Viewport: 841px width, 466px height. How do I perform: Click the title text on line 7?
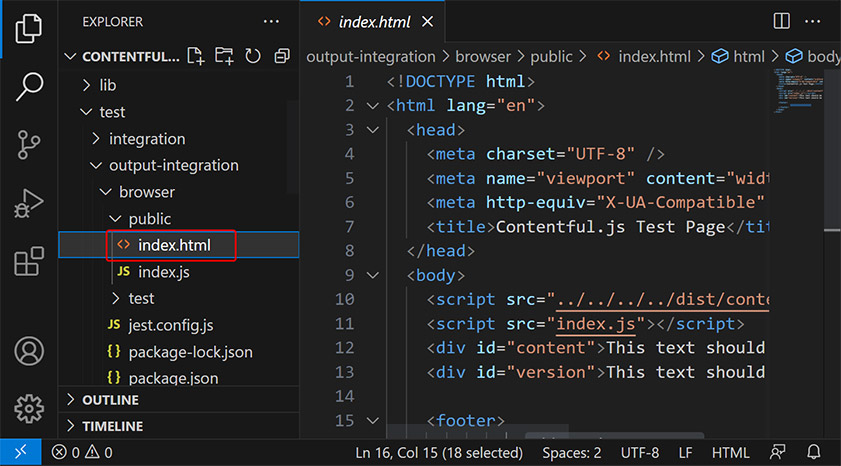(610, 227)
